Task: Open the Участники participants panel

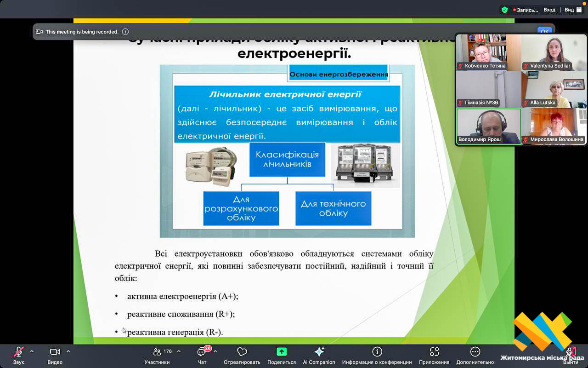Action: pyautogui.click(x=158, y=352)
